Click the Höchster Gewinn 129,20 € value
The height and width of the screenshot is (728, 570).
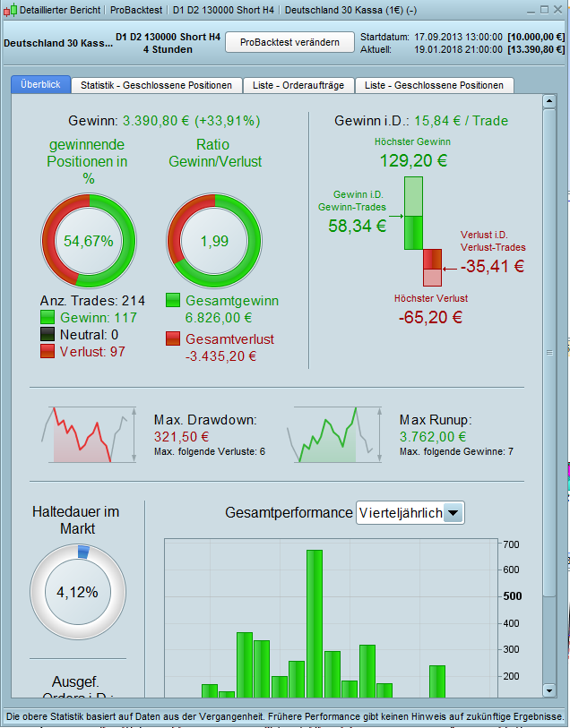click(x=413, y=160)
